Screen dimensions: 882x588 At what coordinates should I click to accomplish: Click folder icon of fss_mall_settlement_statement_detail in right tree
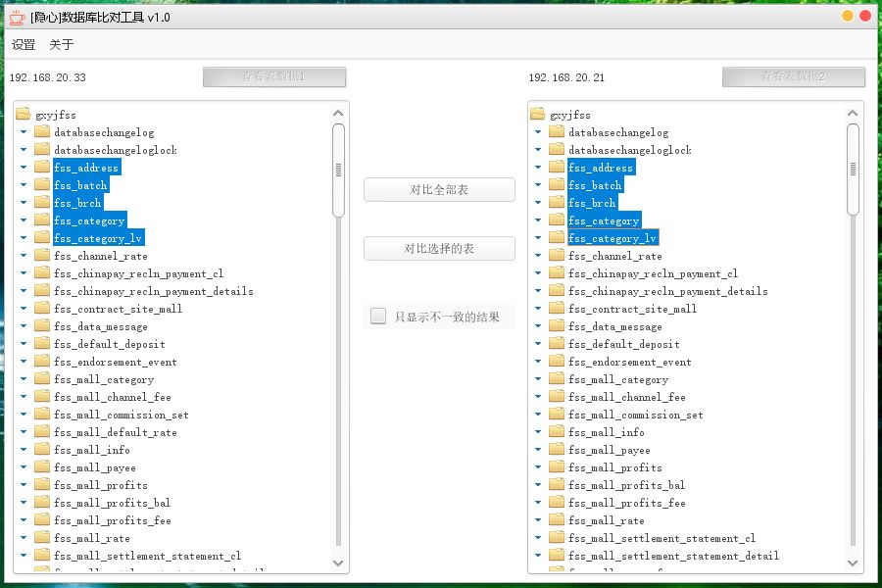coord(557,556)
